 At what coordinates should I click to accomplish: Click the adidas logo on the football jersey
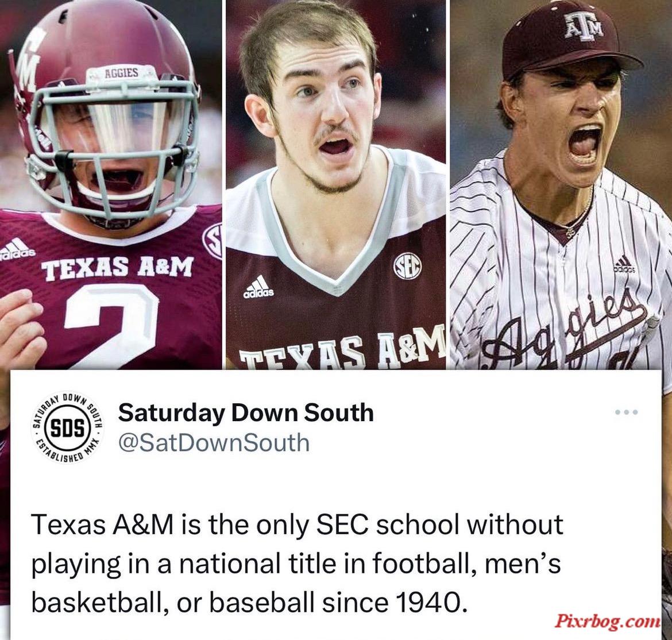(16, 248)
